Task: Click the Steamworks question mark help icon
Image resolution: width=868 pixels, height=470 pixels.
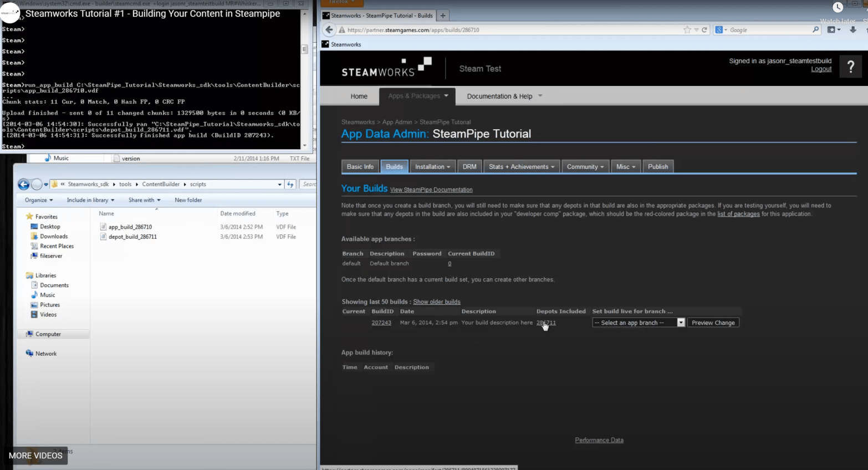Action: point(850,68)
